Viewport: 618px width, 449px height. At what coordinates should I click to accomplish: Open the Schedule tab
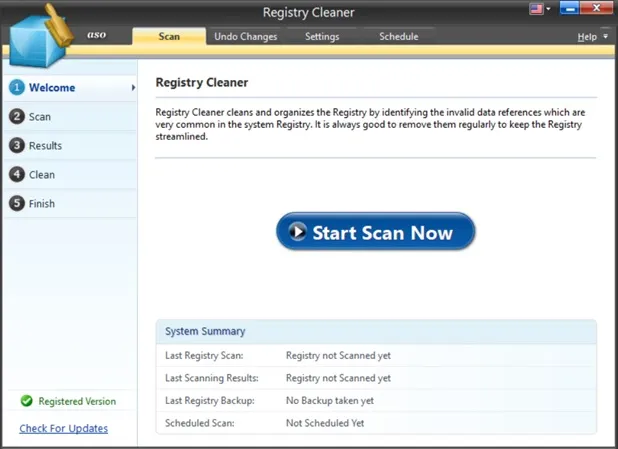398,37
